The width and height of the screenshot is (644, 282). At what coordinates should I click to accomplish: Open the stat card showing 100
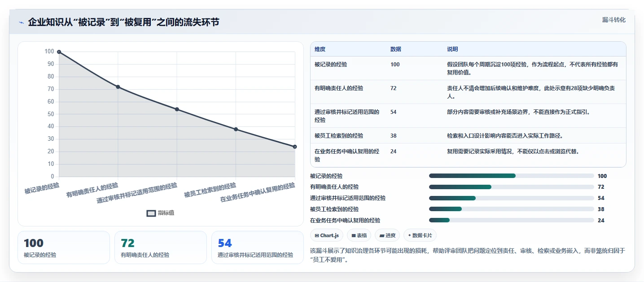[64, 247]
